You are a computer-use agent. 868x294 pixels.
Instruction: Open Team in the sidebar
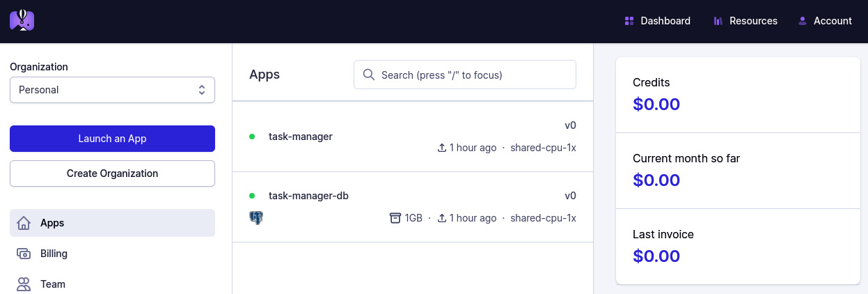pyautogui.click(x=112, y=284)
